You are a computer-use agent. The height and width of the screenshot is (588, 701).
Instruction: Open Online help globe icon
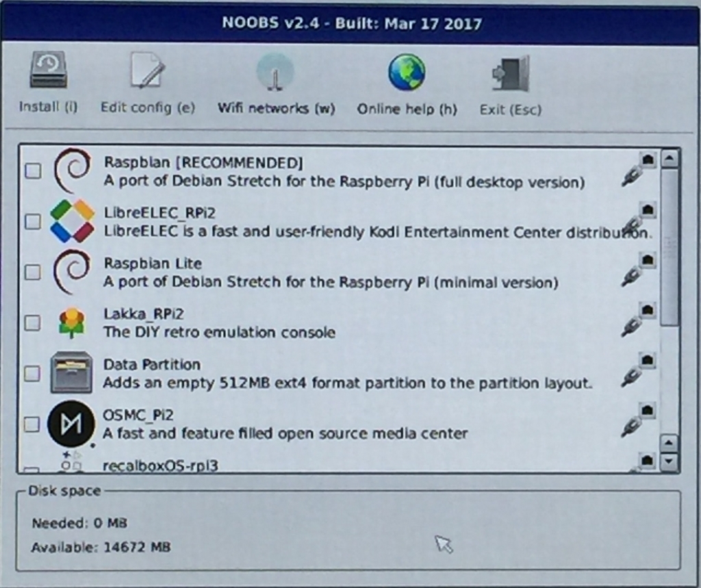point(407,72)
